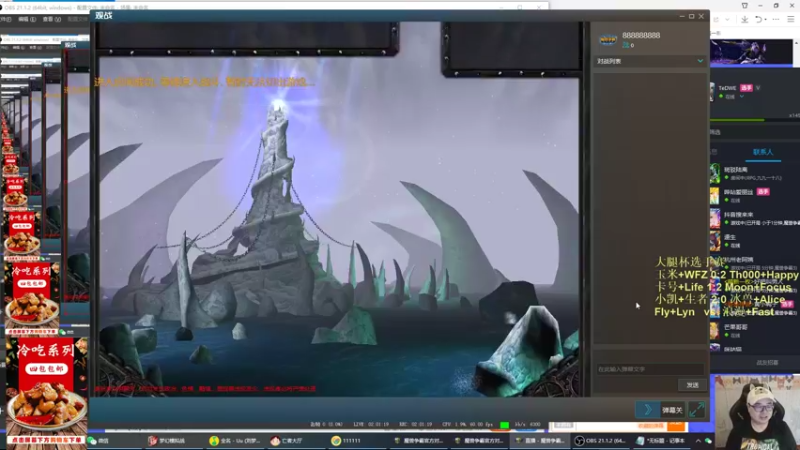Viewport: 800px width, 450px height.
Task: Open TeDWE profile avatar in platform window
Action: point(713,91)
